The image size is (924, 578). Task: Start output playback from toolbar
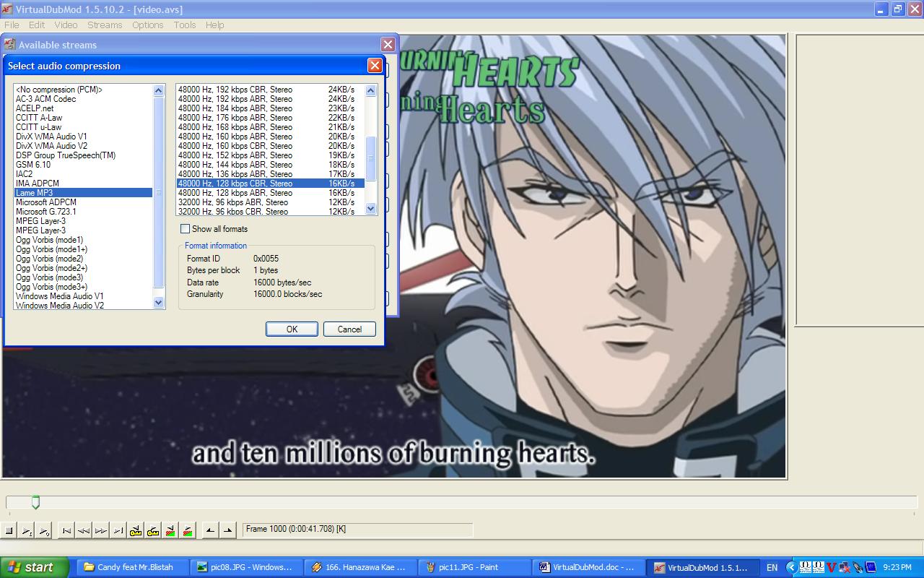click(44, 530)
